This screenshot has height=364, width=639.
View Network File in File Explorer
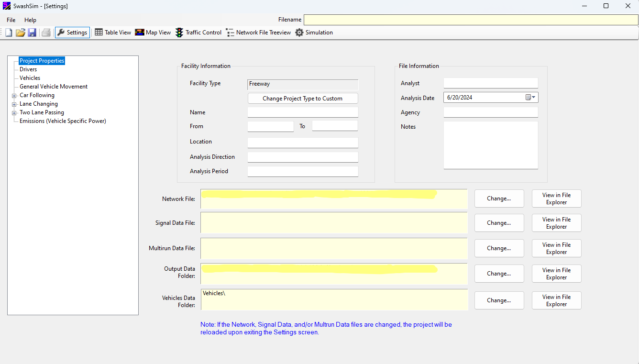click(x=556, y=199)
